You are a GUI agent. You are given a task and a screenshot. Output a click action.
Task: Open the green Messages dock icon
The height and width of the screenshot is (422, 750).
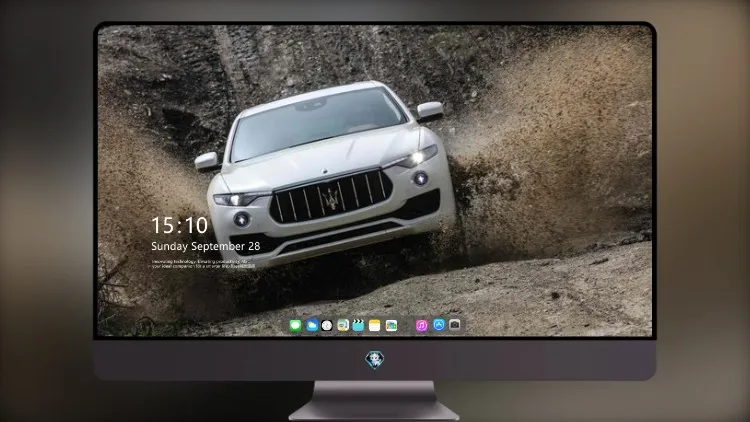295,326
